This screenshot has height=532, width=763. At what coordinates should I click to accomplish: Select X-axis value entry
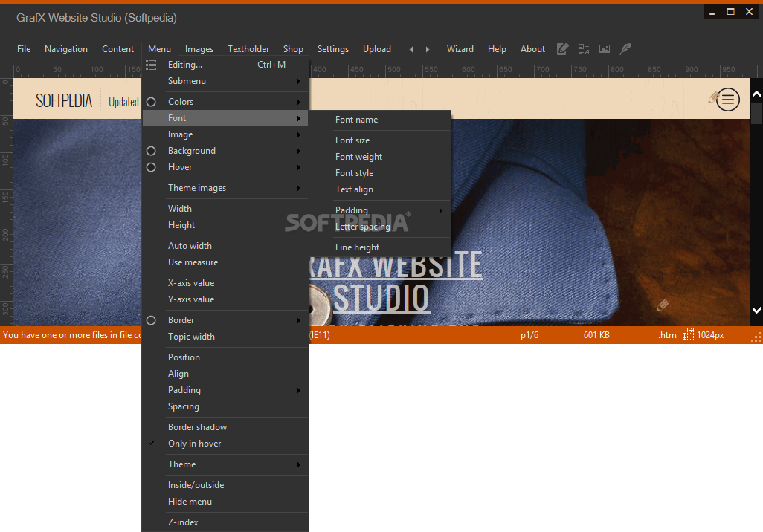click(x=226, y=283)
